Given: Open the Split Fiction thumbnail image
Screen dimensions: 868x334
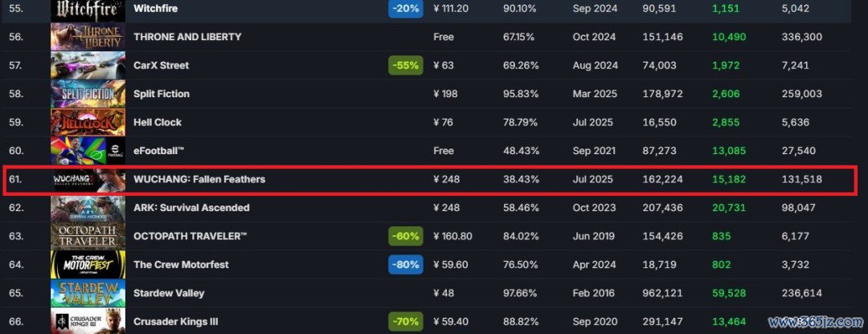Looking at the screenshot, I should click(x=88, y=94).
